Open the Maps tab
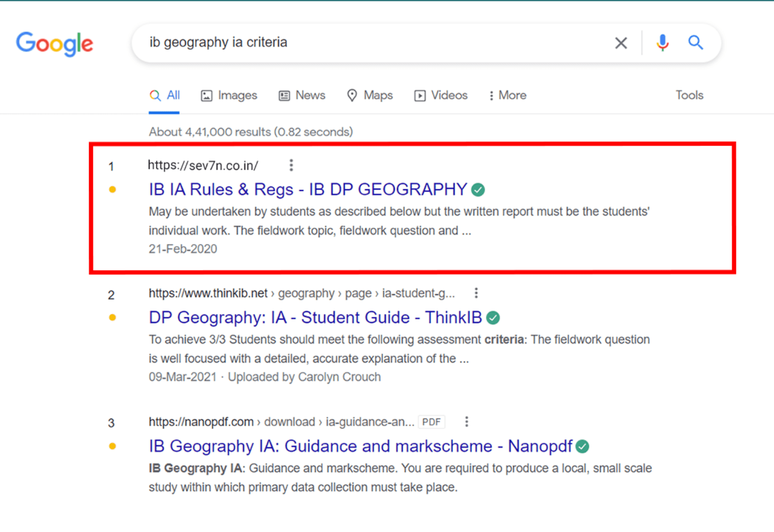This screenshot has height=532, width=774. pos(370,95)
